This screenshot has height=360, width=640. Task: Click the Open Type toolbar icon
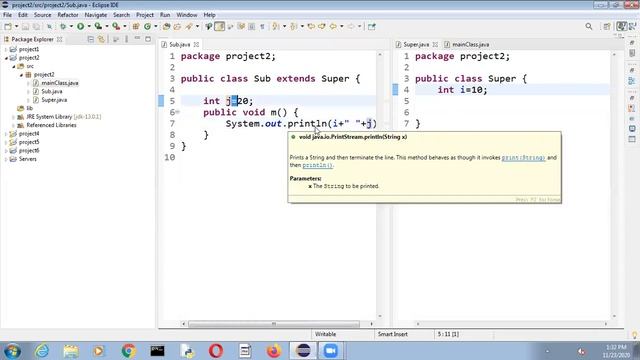pyautogui.click(x=166, y=27)
